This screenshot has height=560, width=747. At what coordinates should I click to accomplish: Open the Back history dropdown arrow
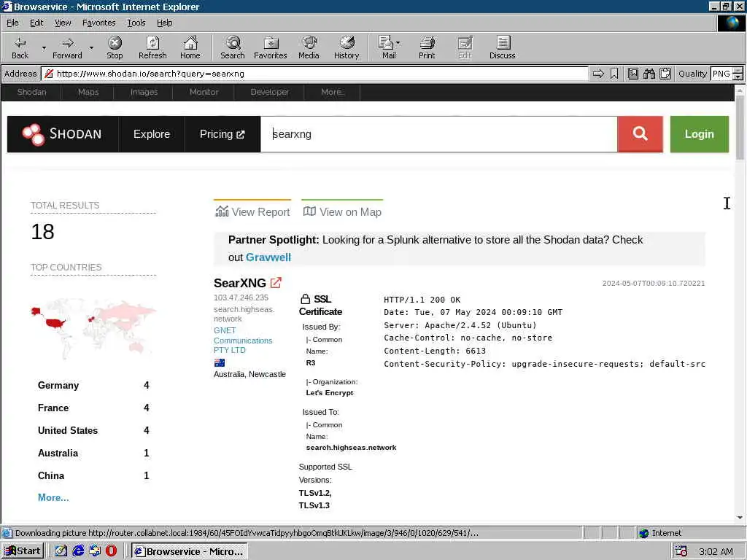44,47
